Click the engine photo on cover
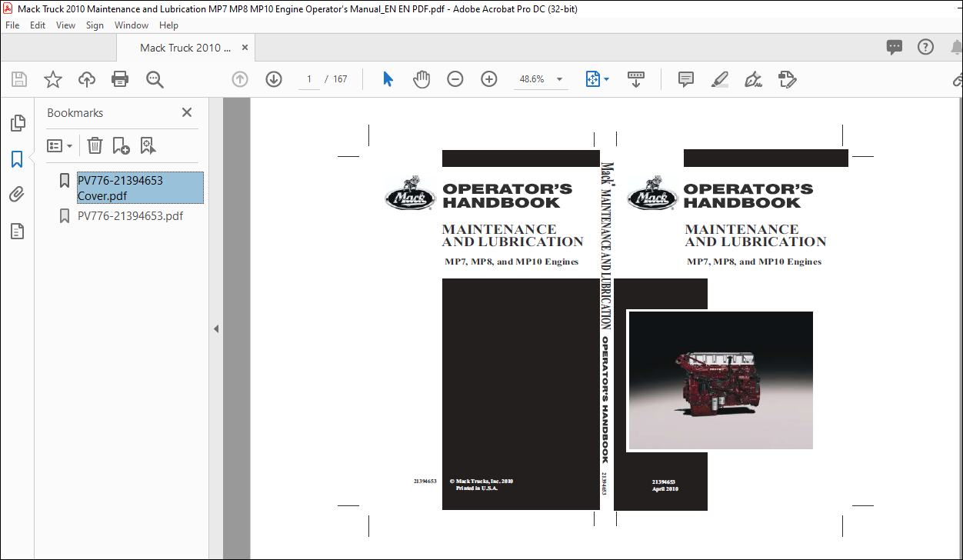This screenshot has width=963, height=560. coord(721,380)
